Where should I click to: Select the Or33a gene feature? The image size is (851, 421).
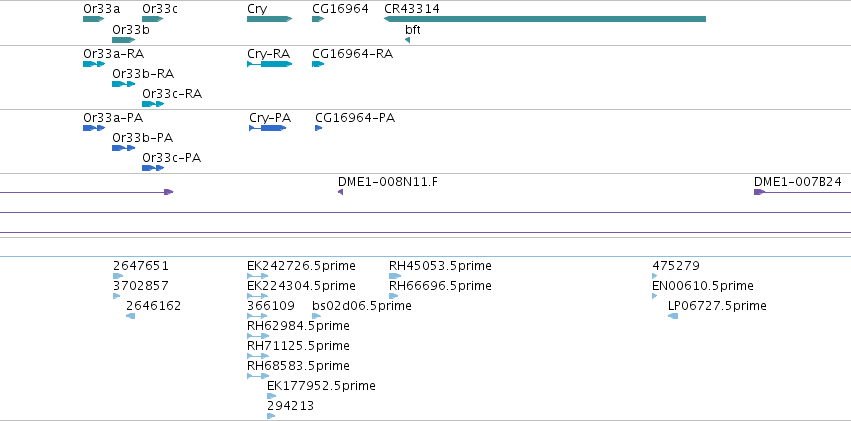[93, 19]
